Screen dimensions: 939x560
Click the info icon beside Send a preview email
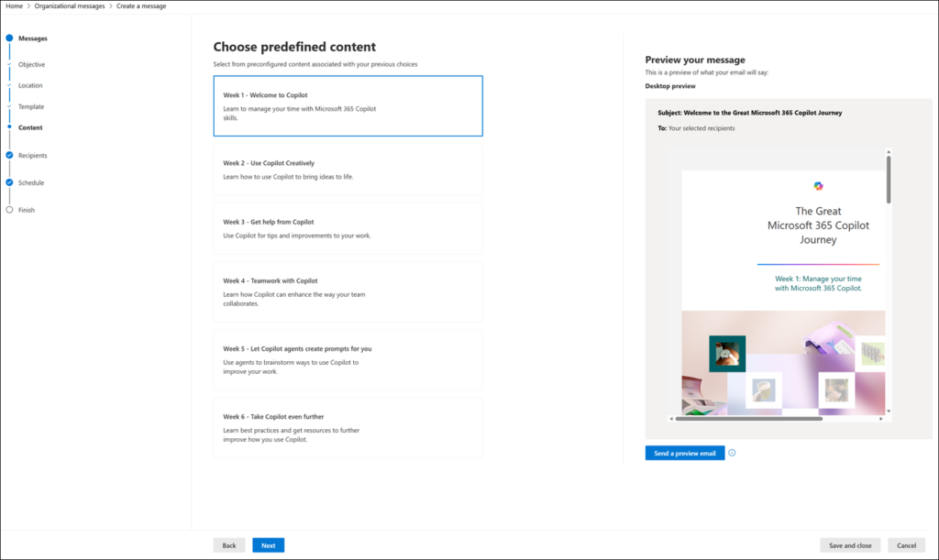tap(731, 452)
